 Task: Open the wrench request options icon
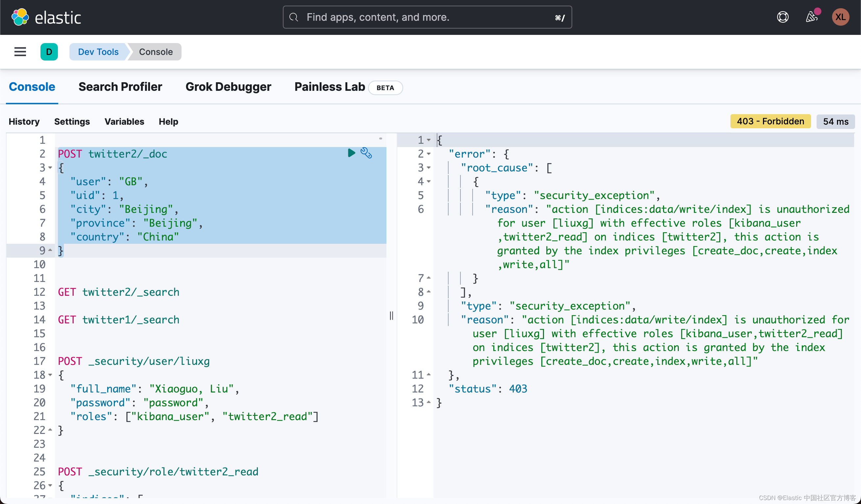click(366, 153)
